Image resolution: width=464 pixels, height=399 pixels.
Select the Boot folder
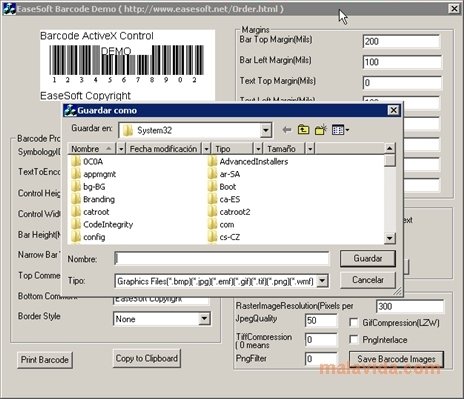[222, 187]
